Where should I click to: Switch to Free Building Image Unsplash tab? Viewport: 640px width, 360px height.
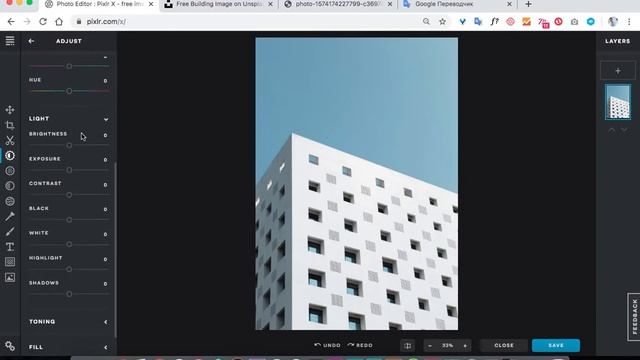point(219,4)
